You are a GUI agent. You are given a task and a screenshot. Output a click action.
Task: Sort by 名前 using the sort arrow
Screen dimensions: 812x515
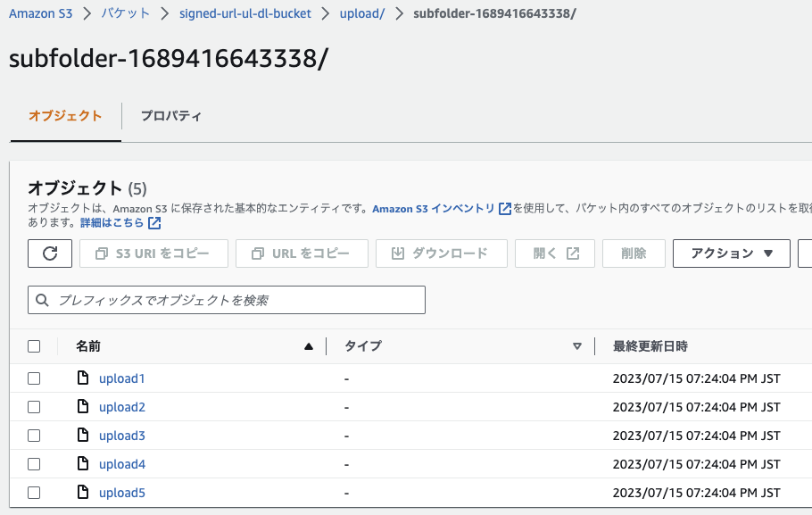tap(308, 345)
